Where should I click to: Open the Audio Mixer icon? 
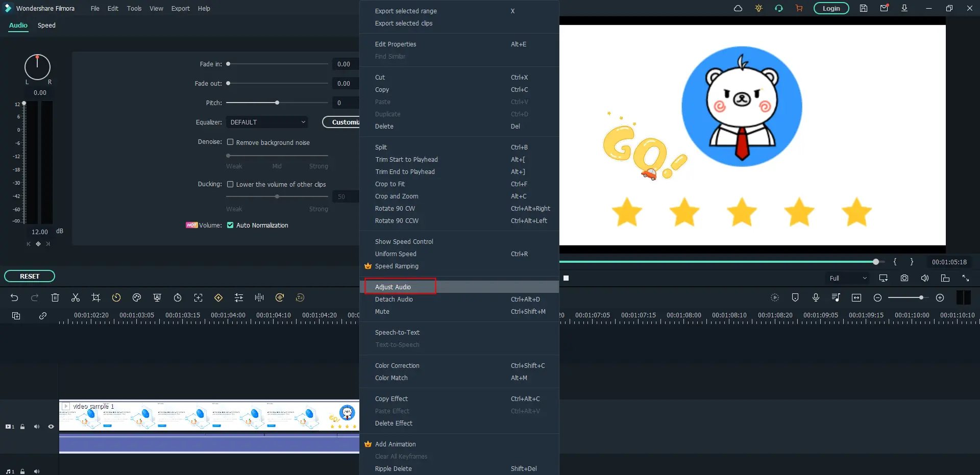(x=836, y=297)
